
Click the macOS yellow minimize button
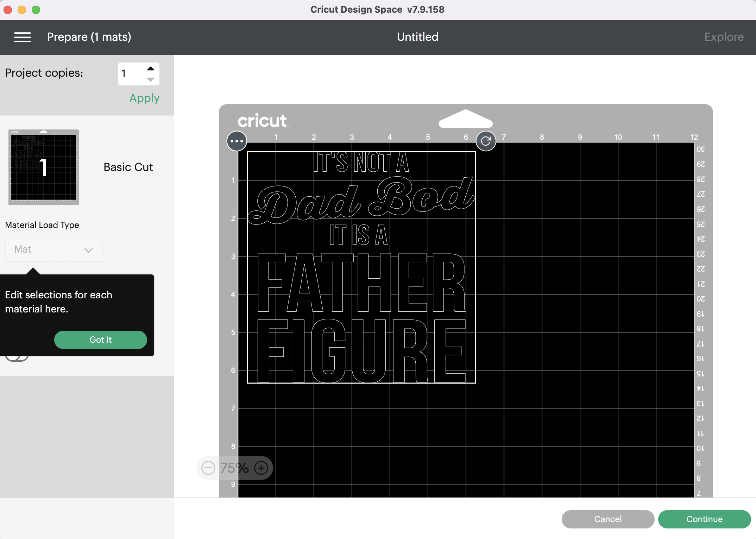(22, 10)
